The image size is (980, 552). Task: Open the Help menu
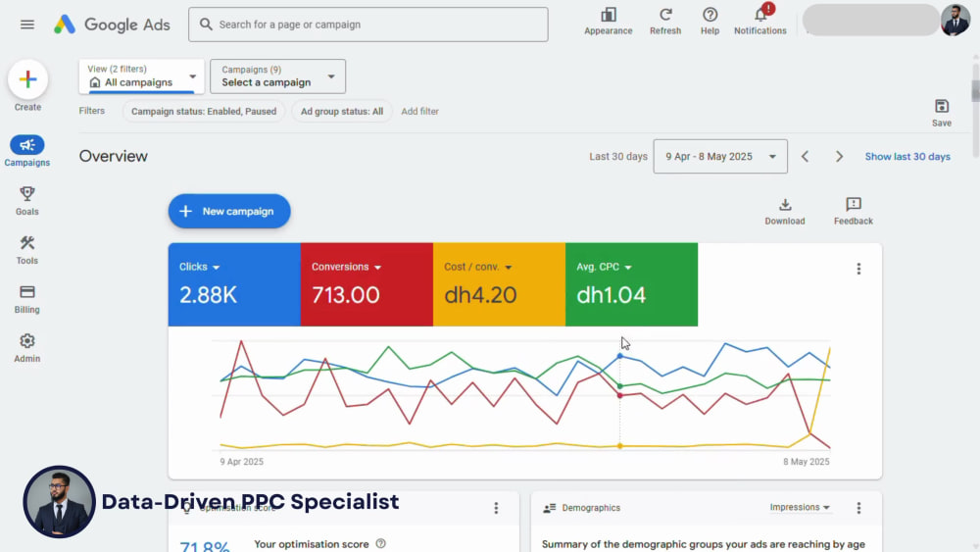[x=710, y=22]
